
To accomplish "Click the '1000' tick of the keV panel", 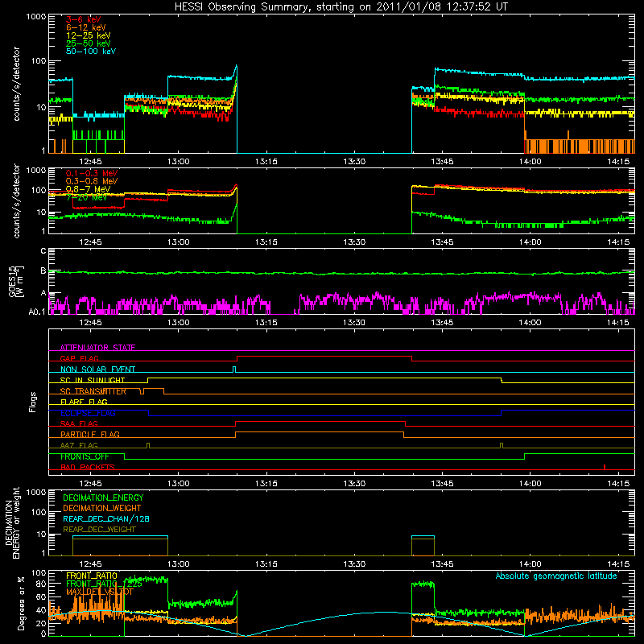I will [35, 17].
